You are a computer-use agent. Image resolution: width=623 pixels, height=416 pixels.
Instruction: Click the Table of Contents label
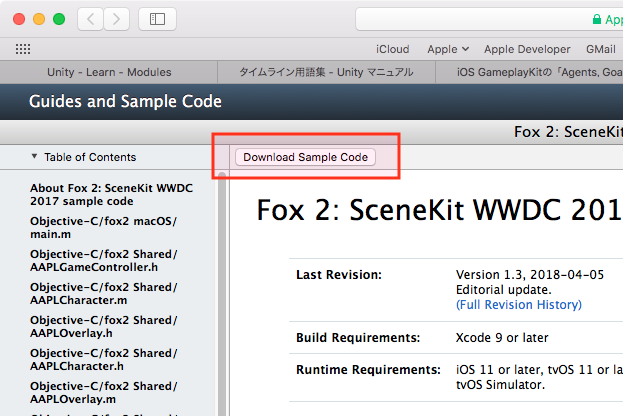90,157
